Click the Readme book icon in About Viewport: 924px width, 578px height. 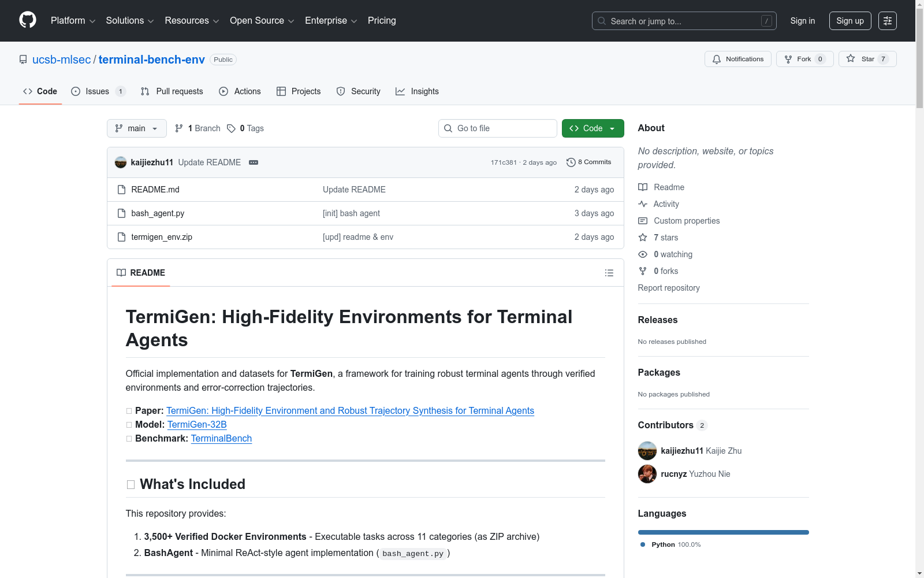point(643,187)
